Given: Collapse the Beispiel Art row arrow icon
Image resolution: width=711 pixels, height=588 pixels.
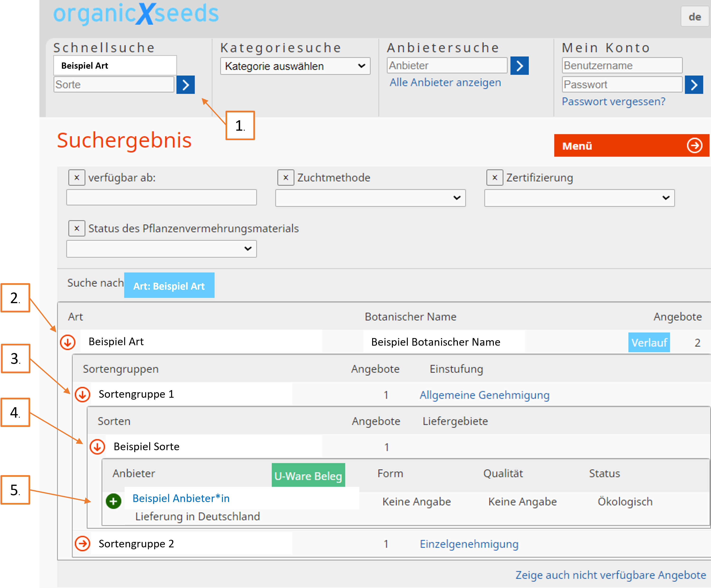Looking at the screenshot, I should point(68,342).
